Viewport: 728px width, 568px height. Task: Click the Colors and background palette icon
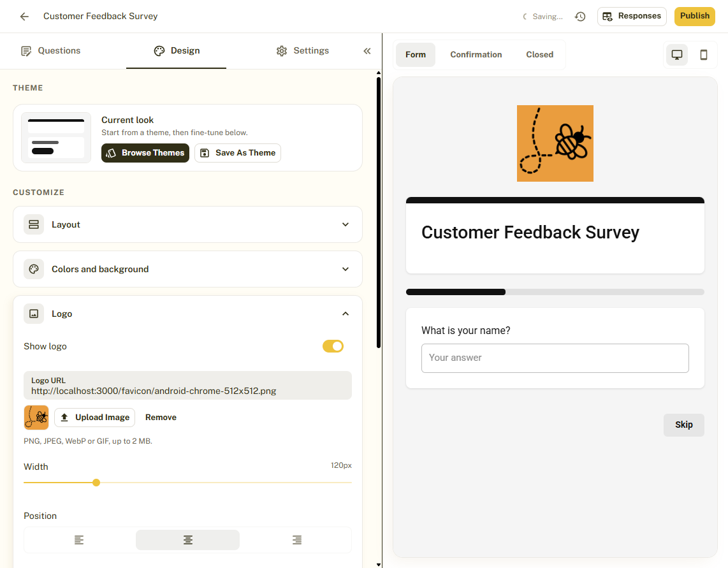click(x=34, y=269)
